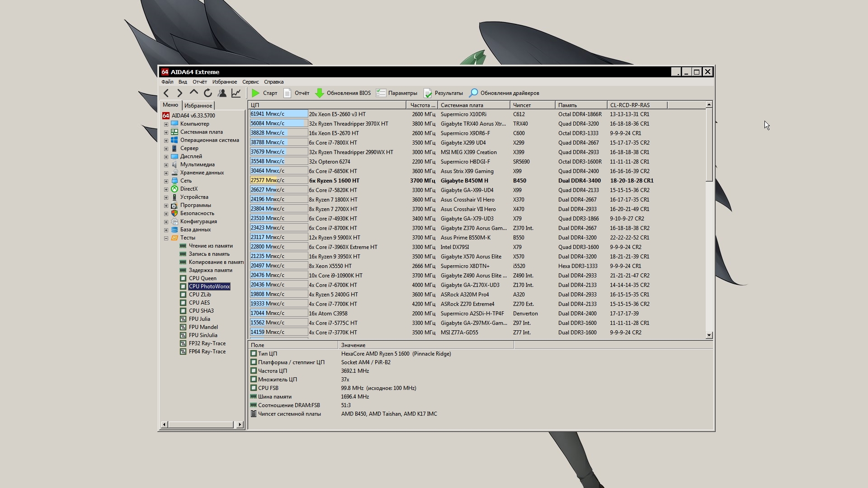This screenshot has height=488, width=868.
Task: Click the results list scroll-down arrow
Action: point(709,335)
